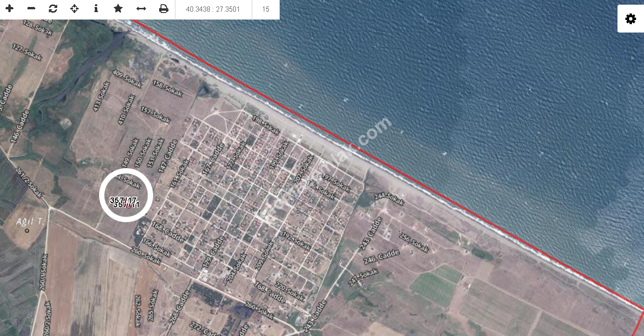The image size is (644, 336).
Task: Select parcel label 357/17 inside the circle
Action: (123, 200)
